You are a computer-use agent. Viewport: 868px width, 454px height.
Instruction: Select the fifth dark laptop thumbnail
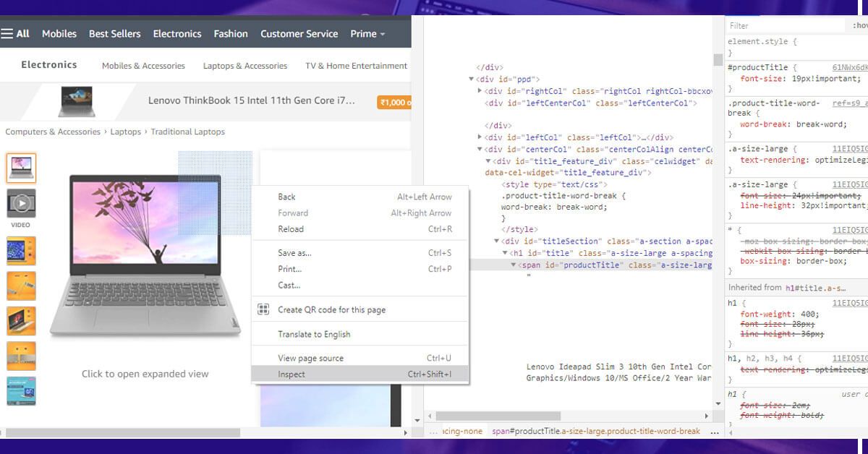tap(21, 320)
